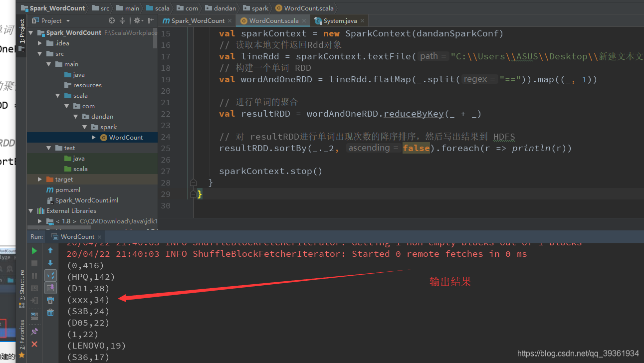Collapse External Libraries node
The image size is (644, 363).
pos(31,211)
